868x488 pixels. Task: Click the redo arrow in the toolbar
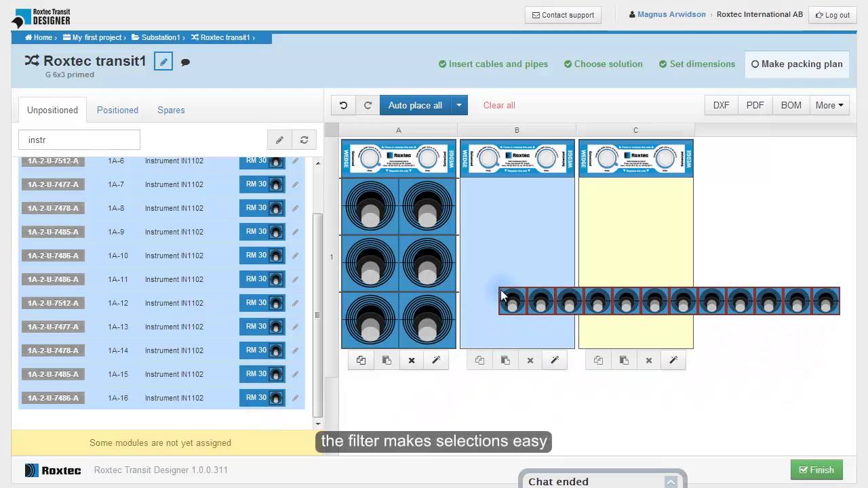tap(368, 105)
